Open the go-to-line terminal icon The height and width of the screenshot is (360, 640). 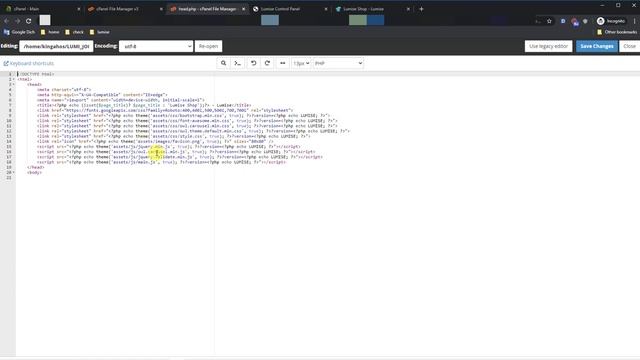238,63
